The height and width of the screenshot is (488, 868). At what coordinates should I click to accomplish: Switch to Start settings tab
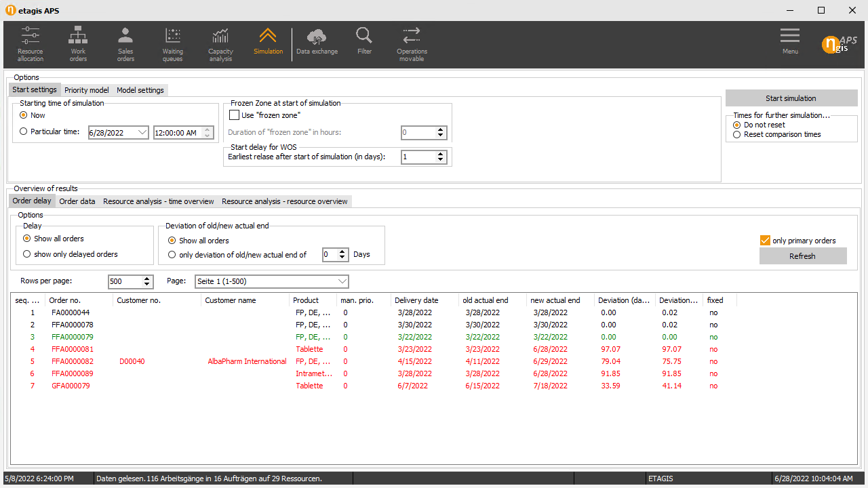coord(35,90)
